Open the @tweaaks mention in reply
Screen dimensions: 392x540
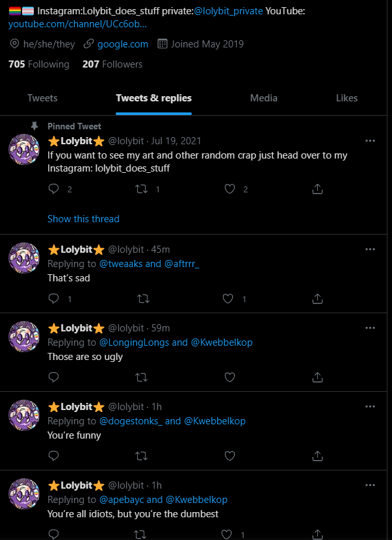click(x=120, y=264)
